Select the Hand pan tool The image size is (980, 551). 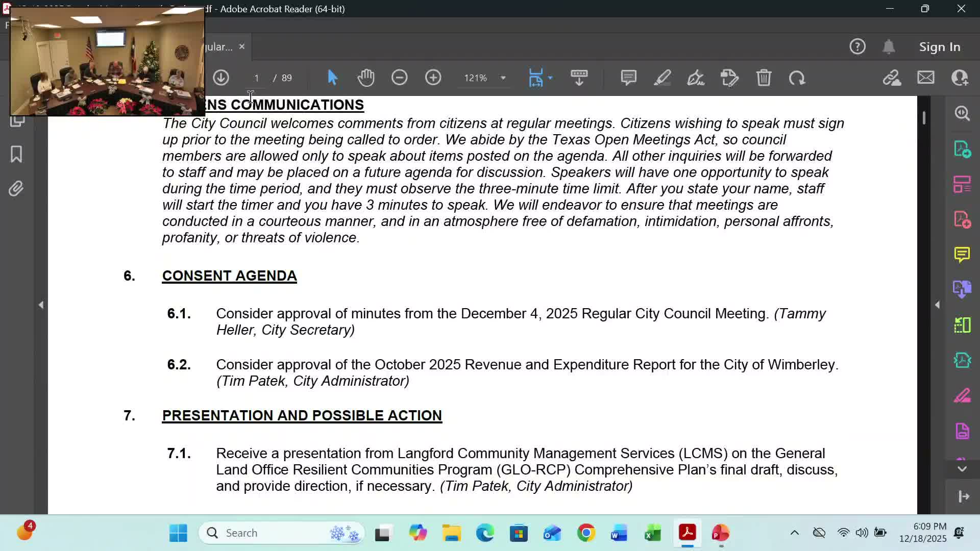pyautogui.click(x=366, y=78)
